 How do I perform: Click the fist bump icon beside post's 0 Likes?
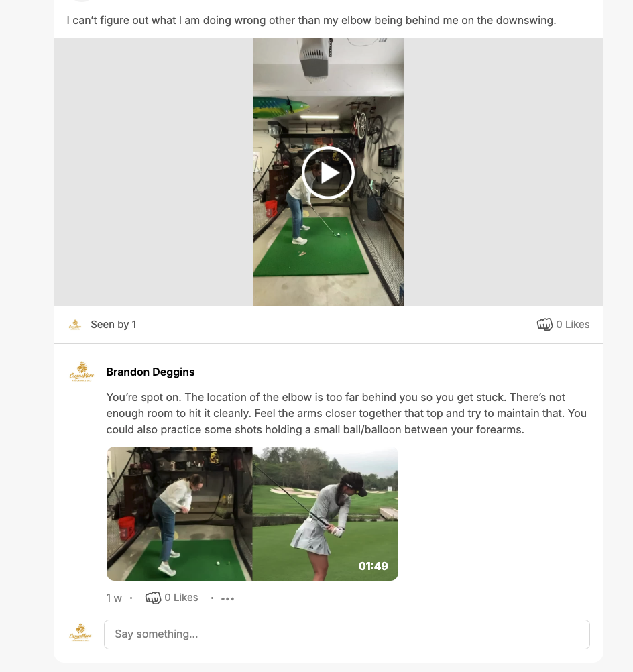pyautogui.click(x=544, y=325)
